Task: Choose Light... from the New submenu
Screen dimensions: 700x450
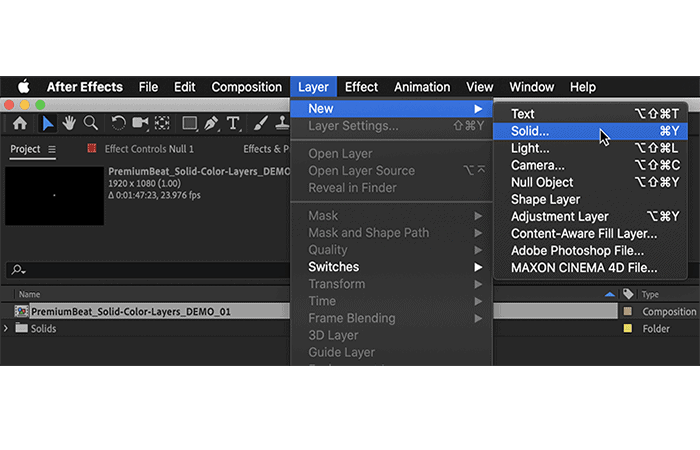Action: tap(590, 148)
